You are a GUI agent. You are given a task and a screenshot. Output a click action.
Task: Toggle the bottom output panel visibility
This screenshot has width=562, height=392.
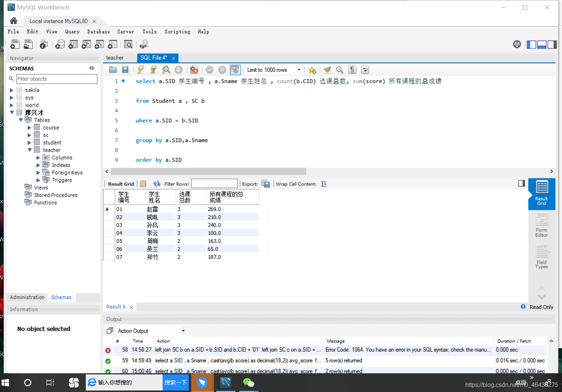(542, 45)
